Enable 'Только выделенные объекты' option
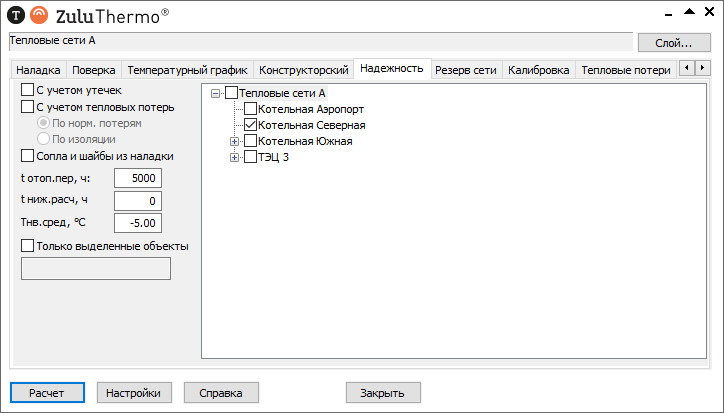The image size is (724, 413). tap(28, 245)
